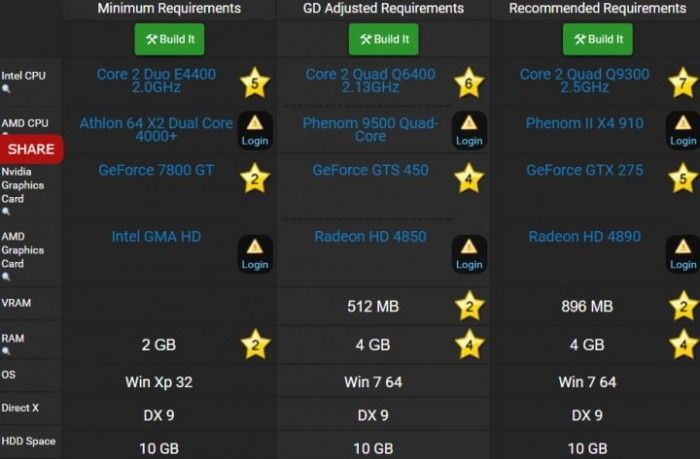
Task: Click the Direct X row label
Action: click(20, 408)
